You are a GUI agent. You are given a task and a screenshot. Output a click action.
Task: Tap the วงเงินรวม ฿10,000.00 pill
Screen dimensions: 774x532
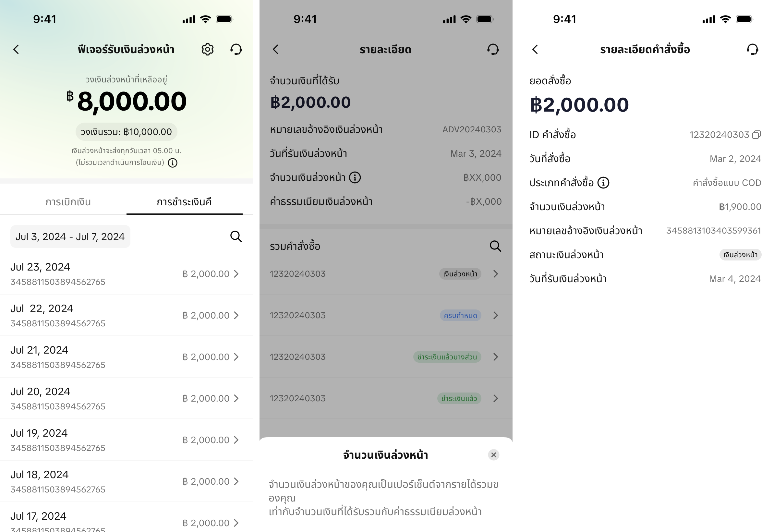pos(126,132)
